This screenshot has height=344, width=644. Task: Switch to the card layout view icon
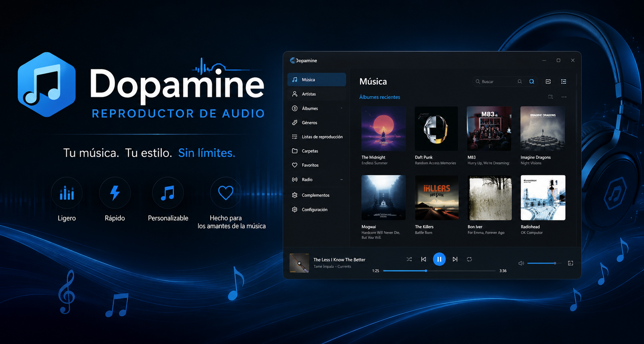pyautogui.click(x=548, y=81)
